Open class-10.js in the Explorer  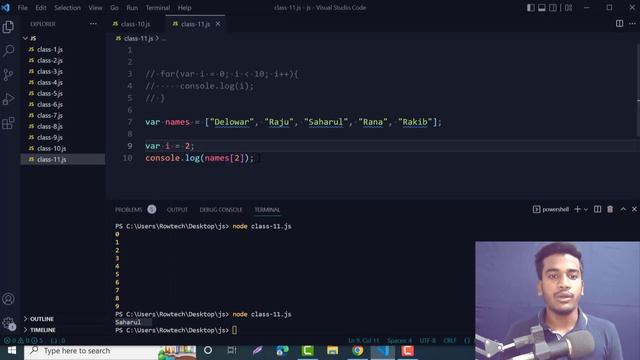coord(63,149)
